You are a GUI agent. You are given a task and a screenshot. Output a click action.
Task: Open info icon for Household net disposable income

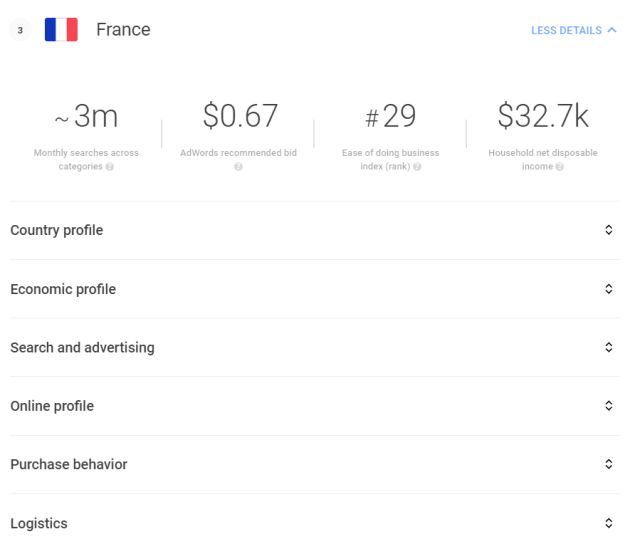[560, 166]
